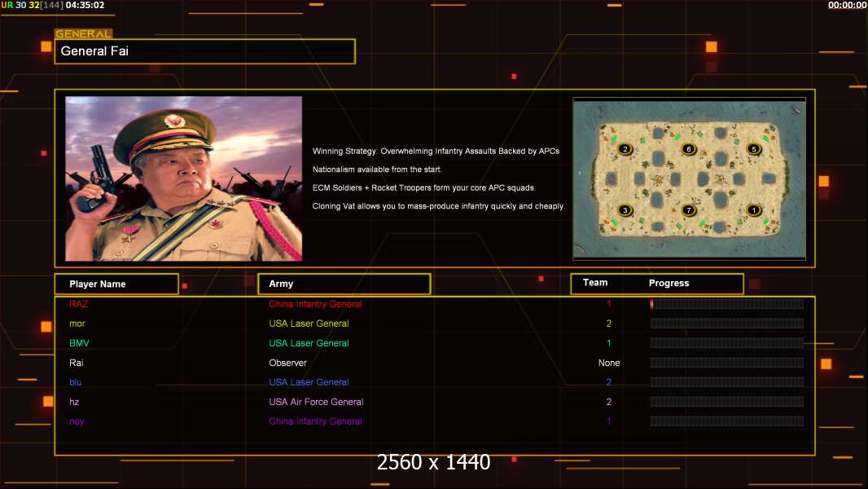Viewport: 868px width, 489px height.
Task: Click the Team column header label
Action: click(595, 283)
